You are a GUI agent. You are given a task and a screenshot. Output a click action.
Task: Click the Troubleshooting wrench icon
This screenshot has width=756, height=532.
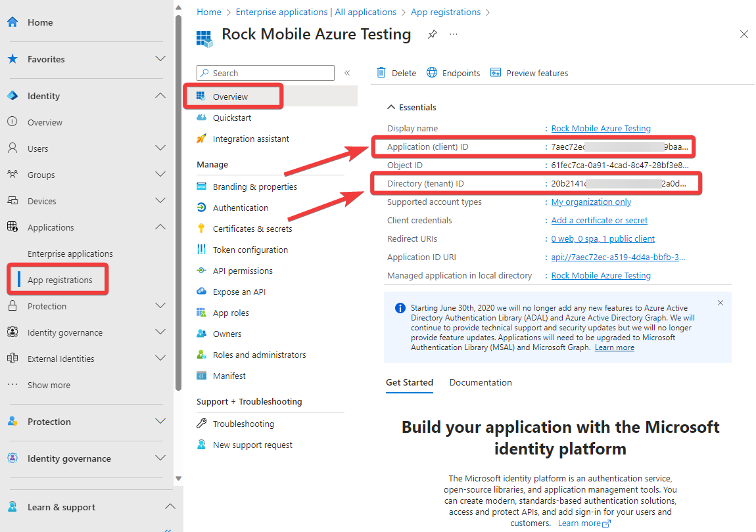coord(202,423)
